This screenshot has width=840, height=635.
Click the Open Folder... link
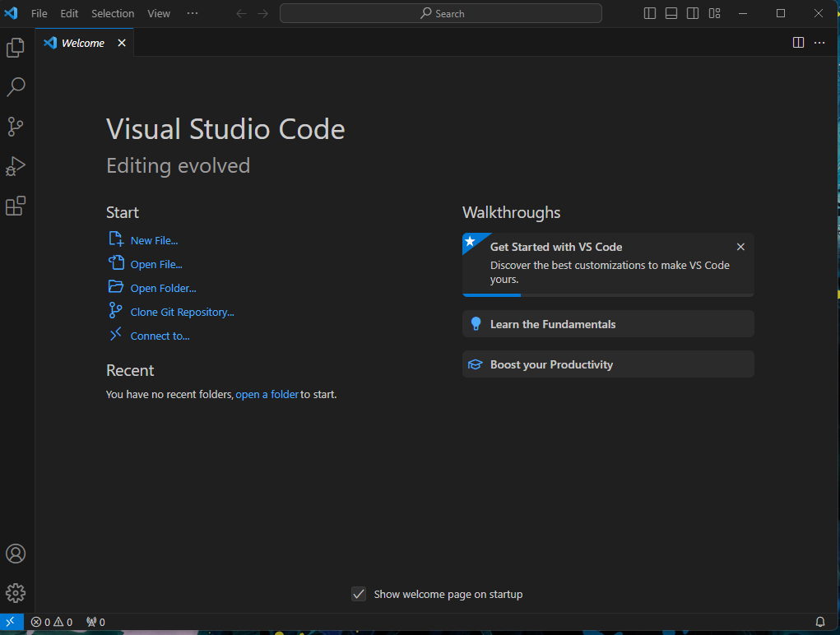click(x=164, y=288)
